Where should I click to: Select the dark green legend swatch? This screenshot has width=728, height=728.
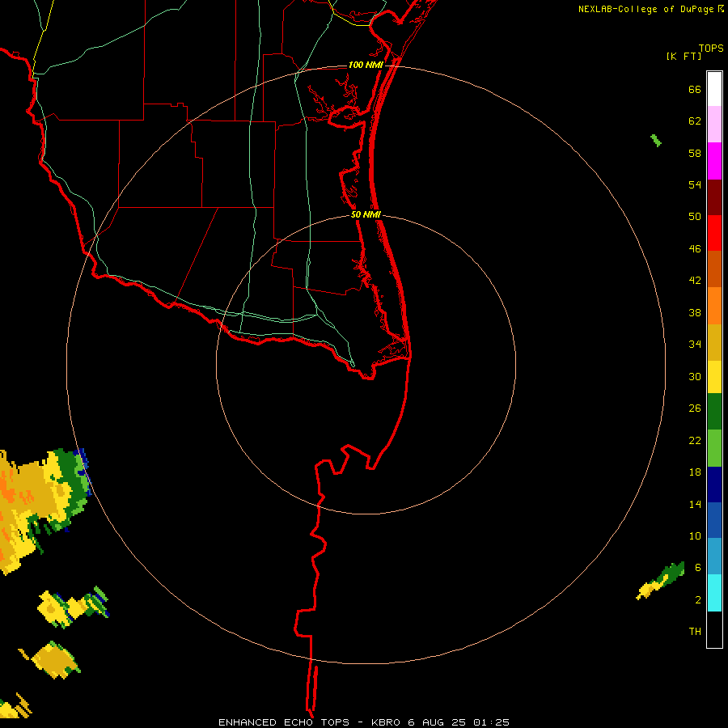pyautogui.click(x=714, y=412)
